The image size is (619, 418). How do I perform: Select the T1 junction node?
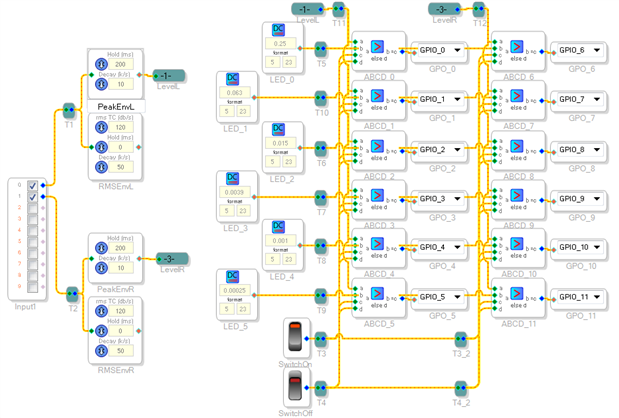69,111
